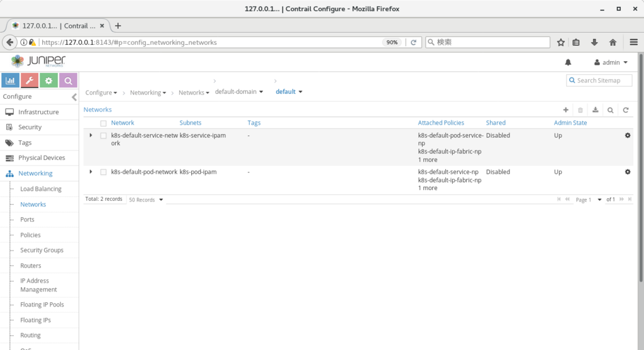Viewport: 644px width, 350px height.
Task: Sort by the Admin State column header
Action: (x=570, y=123)
